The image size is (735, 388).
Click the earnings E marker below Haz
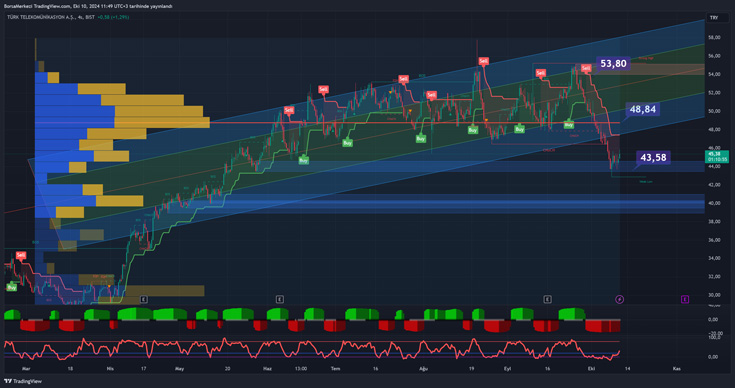coord(279,299)
